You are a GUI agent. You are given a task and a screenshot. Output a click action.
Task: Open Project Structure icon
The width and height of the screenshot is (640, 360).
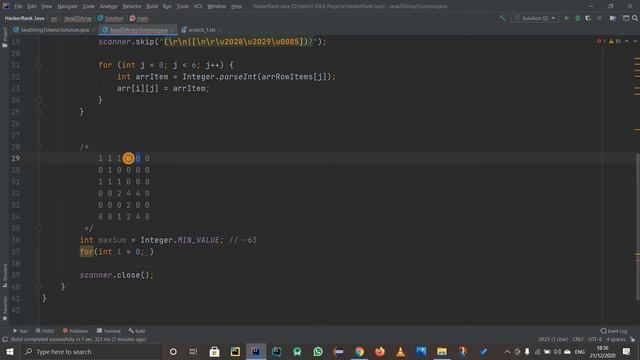pyautogui.click(x=613, y=18)
